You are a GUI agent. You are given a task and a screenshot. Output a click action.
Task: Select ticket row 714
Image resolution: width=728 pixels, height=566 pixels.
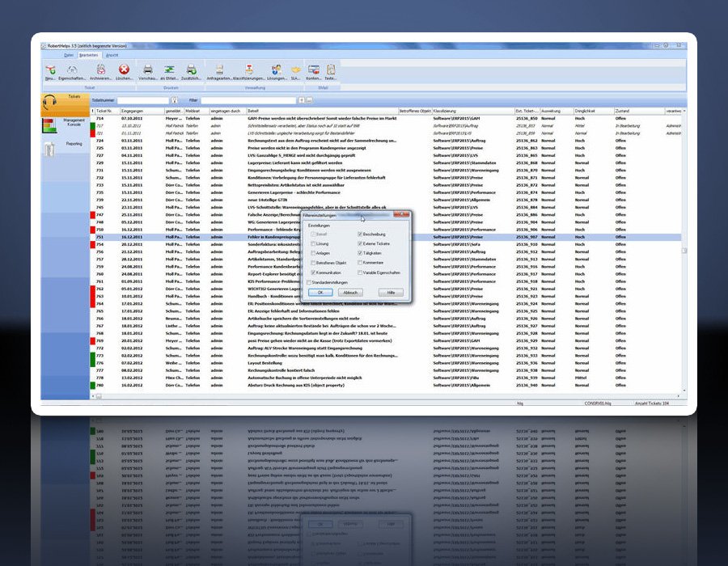pos(385,119)
